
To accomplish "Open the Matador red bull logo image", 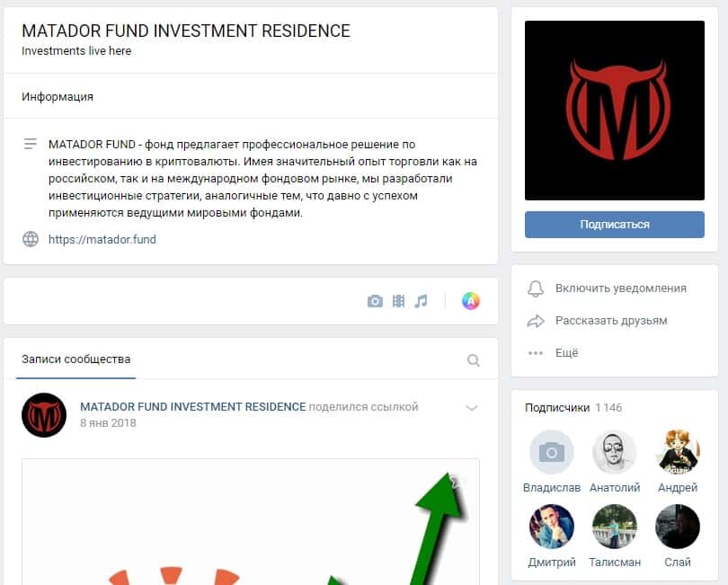I will click(614, 111).
